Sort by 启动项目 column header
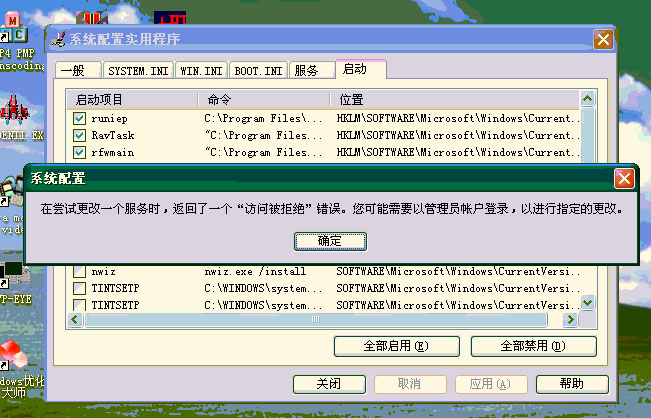The width and height of the screenshot is (651, 418). click(x=132, y=100)
